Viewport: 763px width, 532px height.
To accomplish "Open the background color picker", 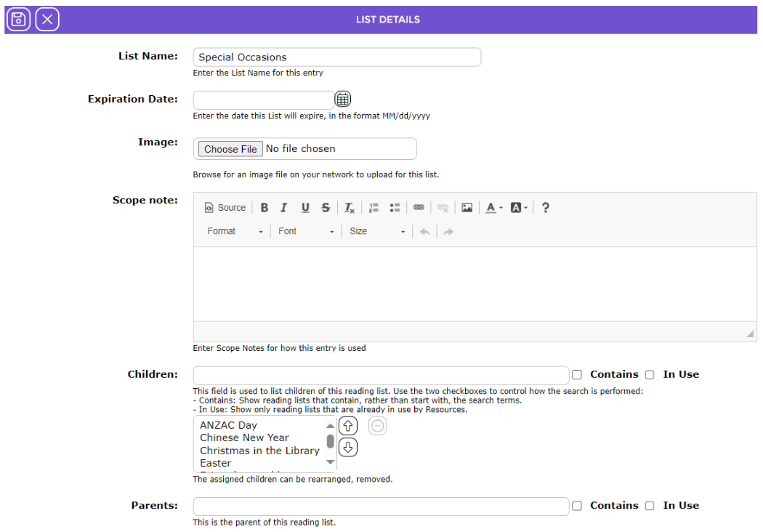I will [519, 208].
